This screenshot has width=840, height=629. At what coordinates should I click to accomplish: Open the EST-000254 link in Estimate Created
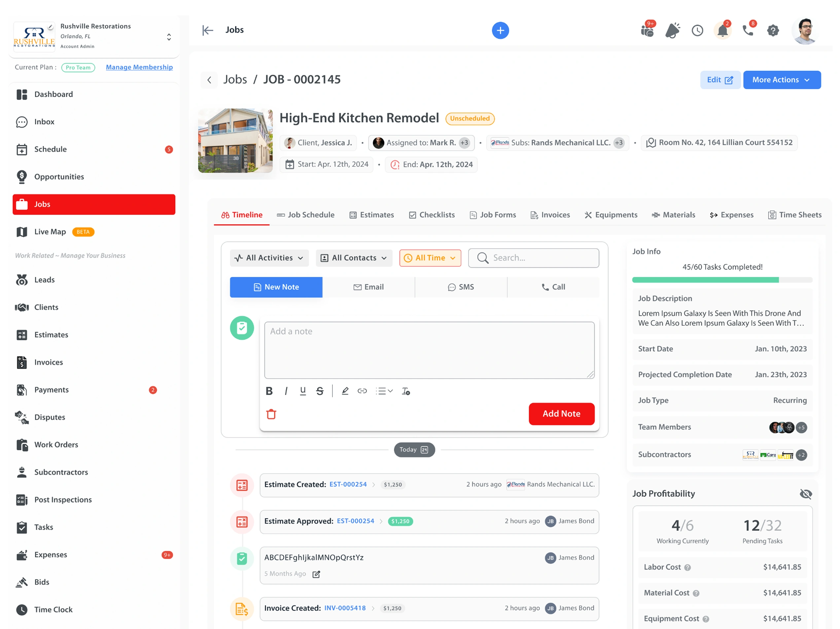coord(348,484)
